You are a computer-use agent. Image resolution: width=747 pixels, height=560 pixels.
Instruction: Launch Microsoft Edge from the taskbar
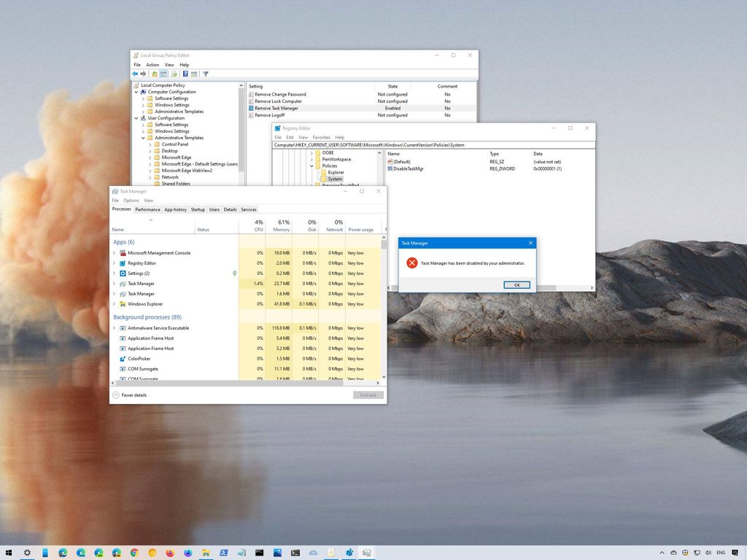point(62,553)
